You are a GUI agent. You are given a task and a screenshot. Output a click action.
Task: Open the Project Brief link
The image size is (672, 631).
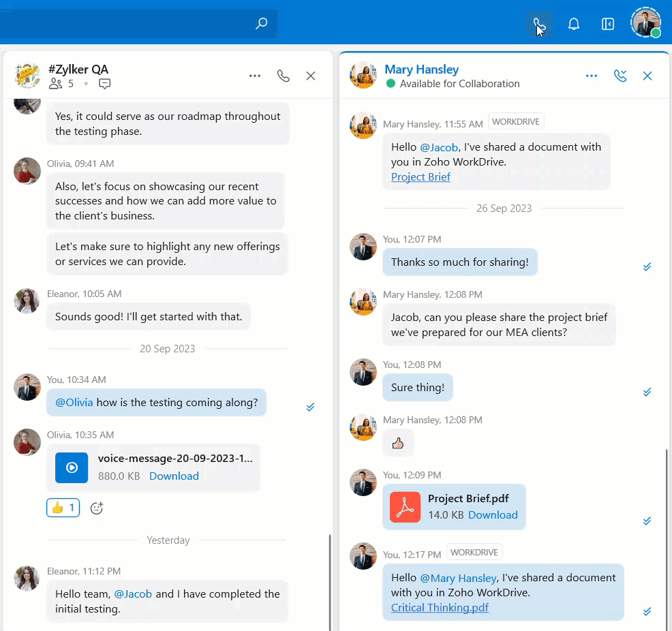coord(421,177)
